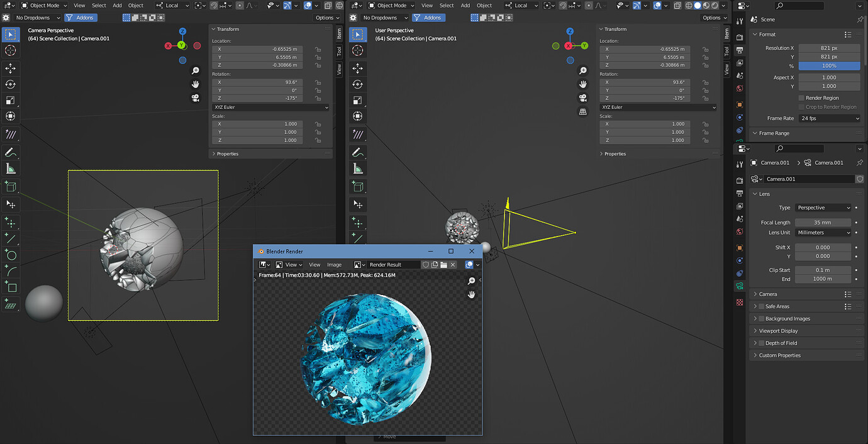Collapse the Format panel

(x=767, y=35)
